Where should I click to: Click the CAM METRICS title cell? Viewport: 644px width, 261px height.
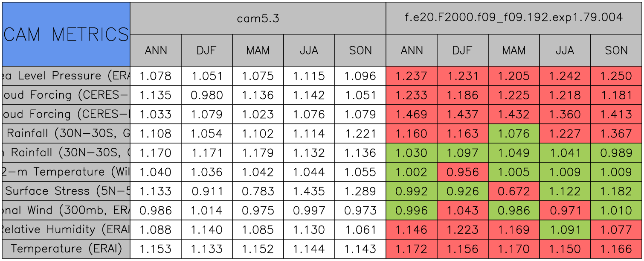pos(66,34)
